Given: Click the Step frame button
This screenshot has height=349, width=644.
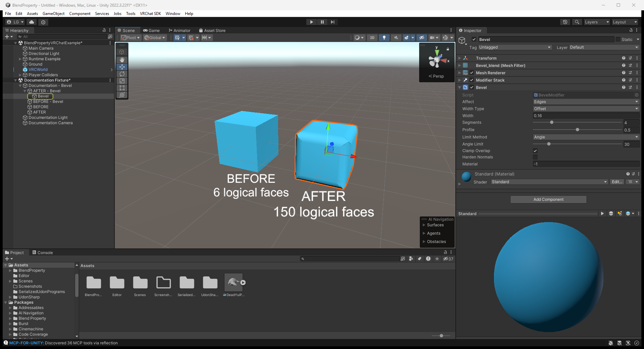Looking at the screenshot, I should [333, 22].
